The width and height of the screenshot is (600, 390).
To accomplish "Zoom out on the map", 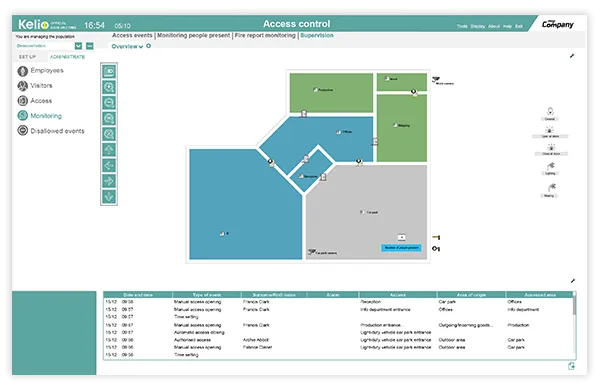I will coord(109,103).
